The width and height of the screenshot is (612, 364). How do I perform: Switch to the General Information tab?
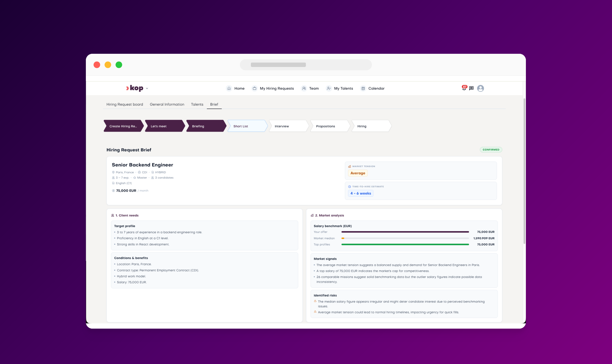click(x=167, y=104)
